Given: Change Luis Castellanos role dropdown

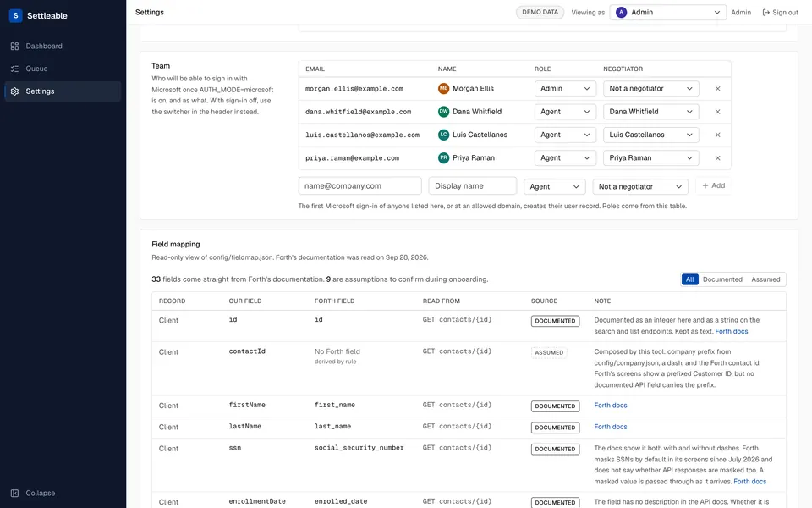Looking at the screenshot, I should [565, 135].
